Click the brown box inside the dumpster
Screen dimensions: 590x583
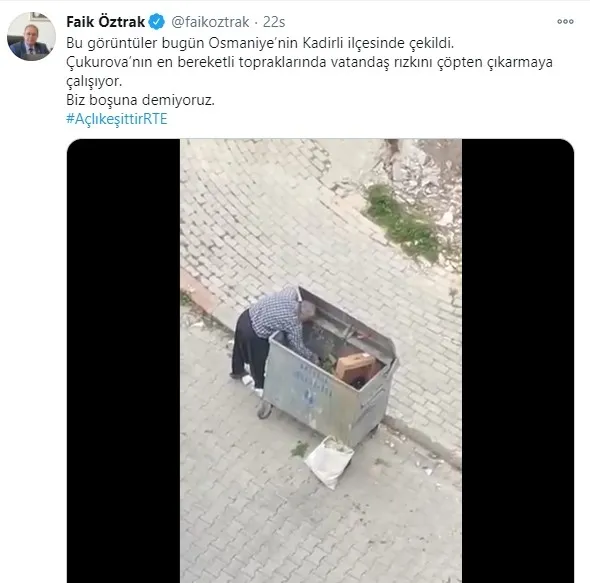355,366
